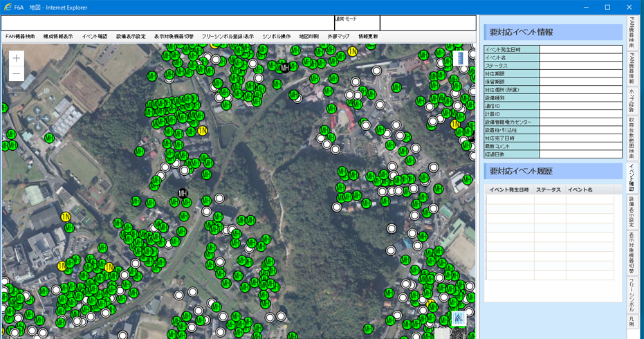Open 構成情報表示 menu
Screen dimensions: 644x339
point(58,37)
